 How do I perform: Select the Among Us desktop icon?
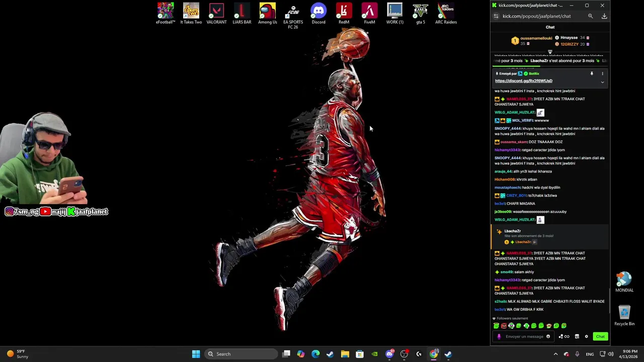(268, 14)
